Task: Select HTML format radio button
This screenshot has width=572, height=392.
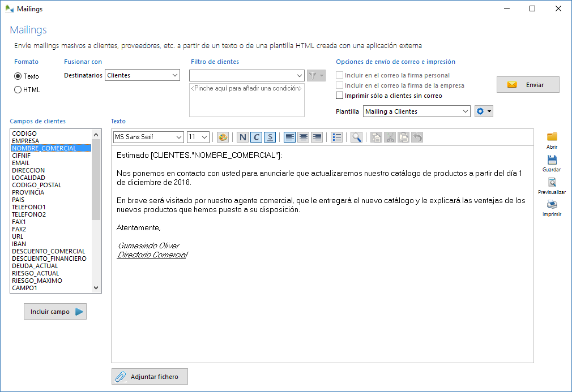Action: (18, 89)
